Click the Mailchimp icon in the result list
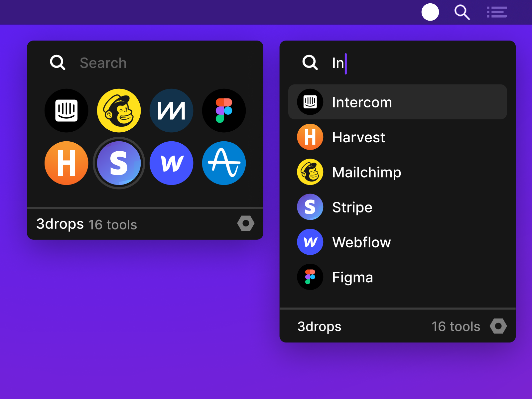This screenshot has height=399, width=532. pyautogui.click(x=310, y=172)
